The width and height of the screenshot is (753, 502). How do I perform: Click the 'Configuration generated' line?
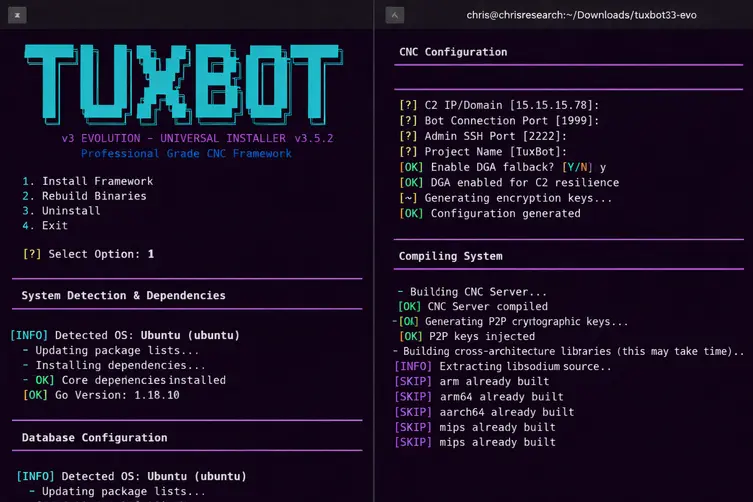coord(490,213)
